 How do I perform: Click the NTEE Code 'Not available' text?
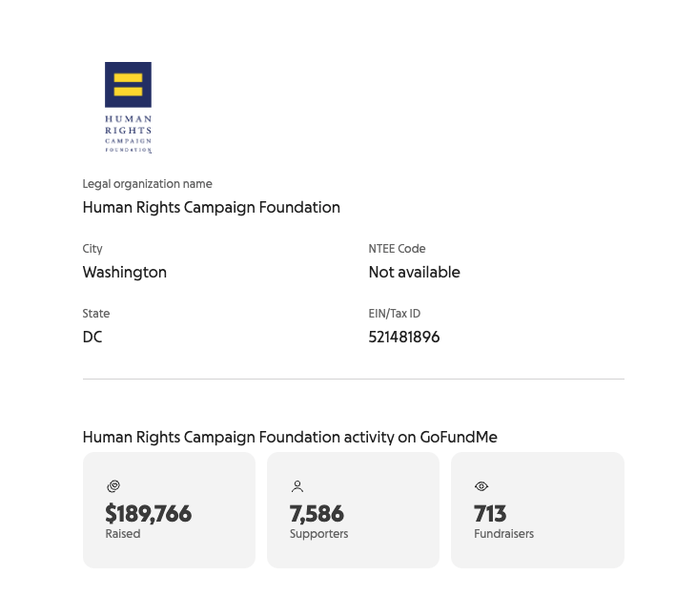click(414, 272)
